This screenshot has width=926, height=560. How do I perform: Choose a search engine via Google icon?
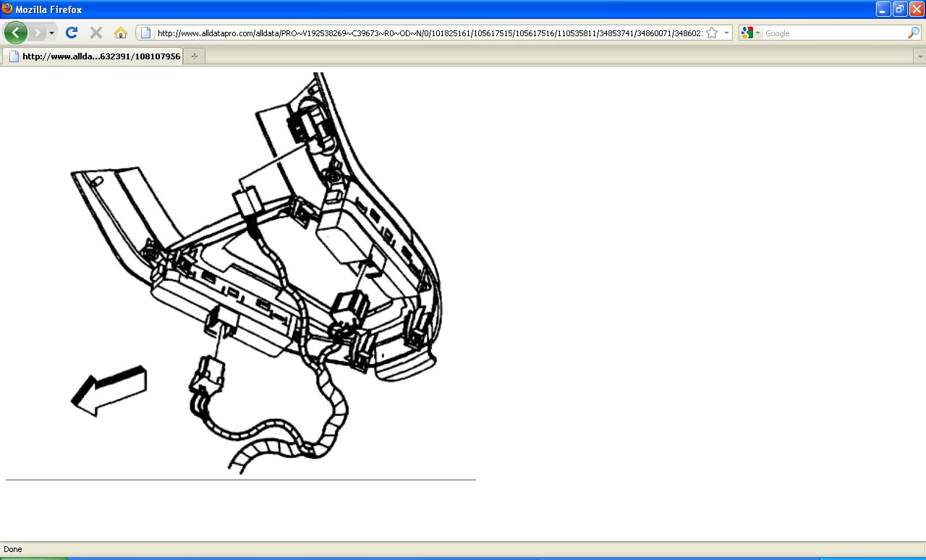tap(750, 33)
